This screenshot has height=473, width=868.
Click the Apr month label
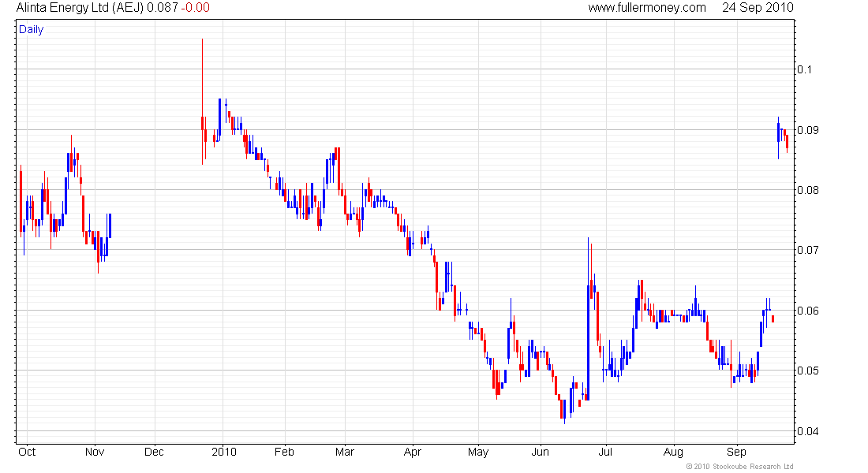pyautogui.click(x=413, y=452)
